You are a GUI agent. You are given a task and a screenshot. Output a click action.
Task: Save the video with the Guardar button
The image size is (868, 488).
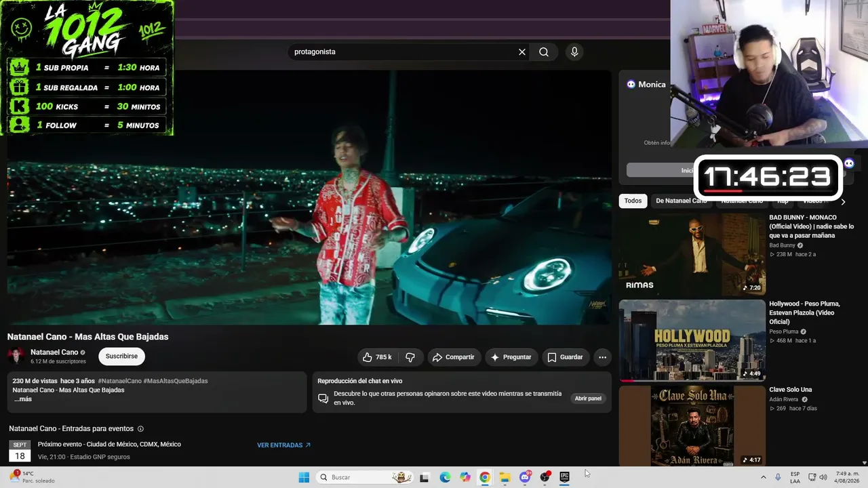click(x=566, y=357)
